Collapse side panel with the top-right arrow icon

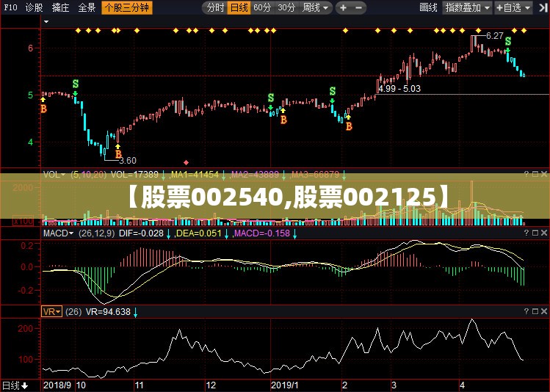point(542,7)
